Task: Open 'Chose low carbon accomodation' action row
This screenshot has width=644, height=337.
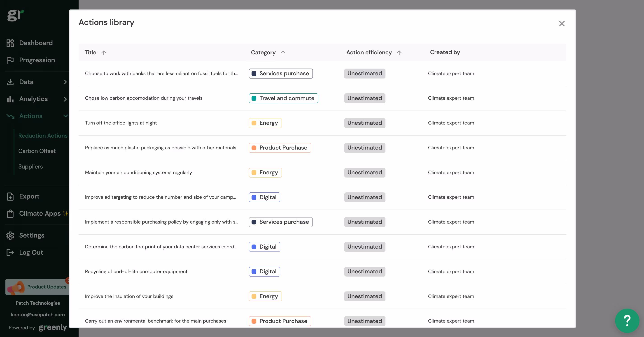Action: click(322, 98)
